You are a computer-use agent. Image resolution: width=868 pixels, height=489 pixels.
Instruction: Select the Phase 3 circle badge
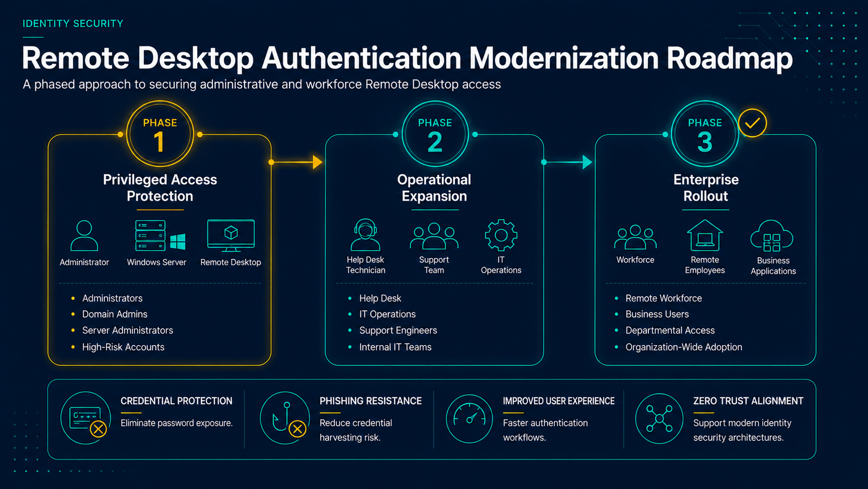[x=704, y=134]
